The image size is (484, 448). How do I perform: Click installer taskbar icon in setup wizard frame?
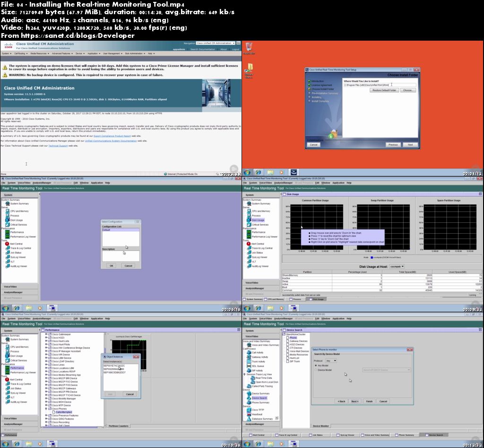click(x=294, y=172)
